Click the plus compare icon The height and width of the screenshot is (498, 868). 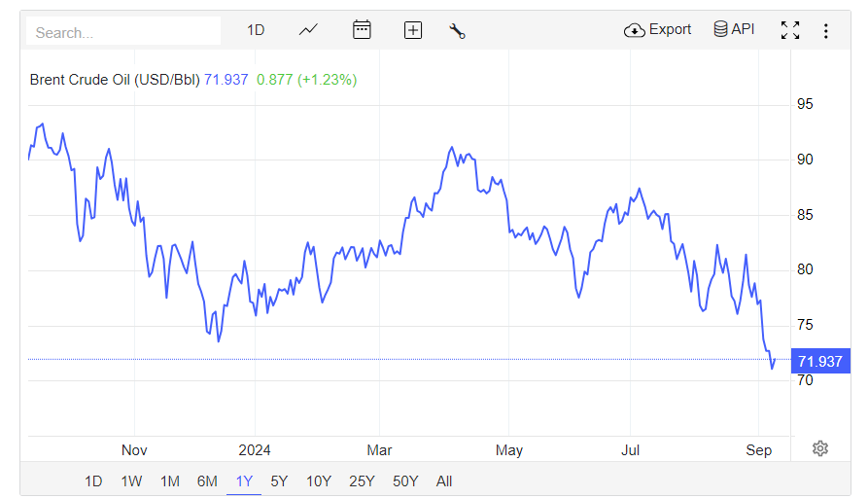(413, 30)
